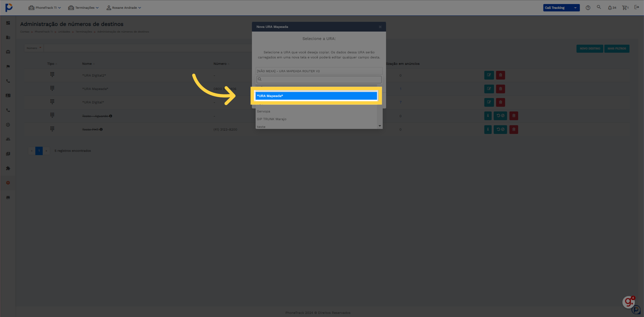644x317 pixels.
Task: Click MAIS FILTROS button
Action: (x=617, y=49)
